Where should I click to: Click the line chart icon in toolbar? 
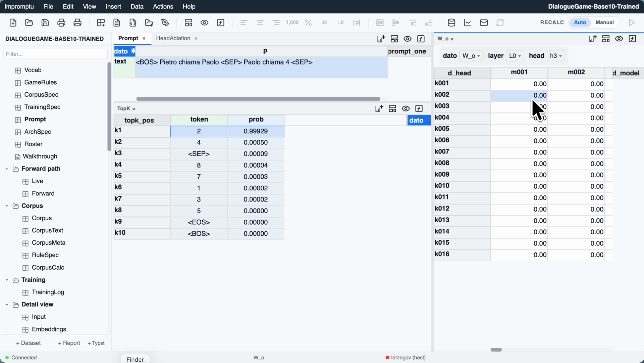click(x=468, y=22)
